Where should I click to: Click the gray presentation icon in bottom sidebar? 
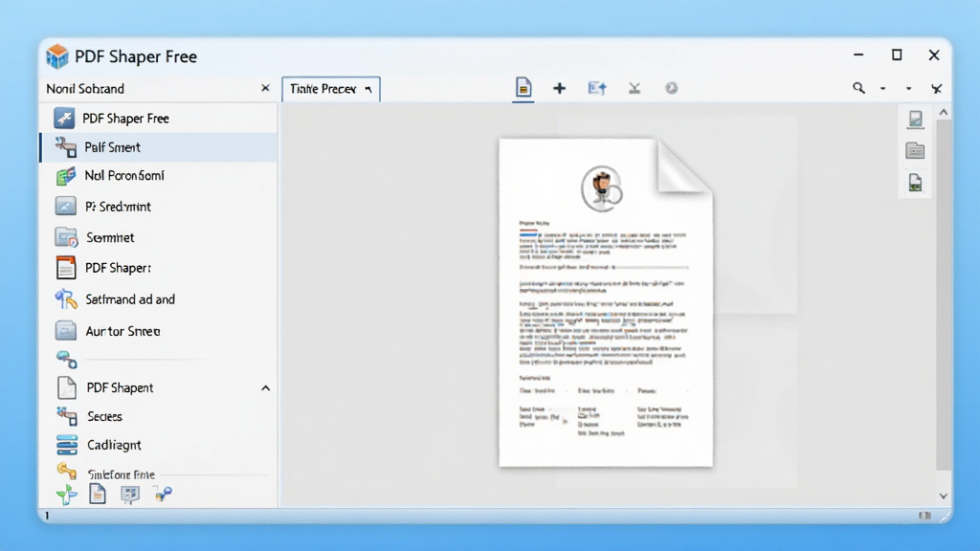tap(130, 495)
